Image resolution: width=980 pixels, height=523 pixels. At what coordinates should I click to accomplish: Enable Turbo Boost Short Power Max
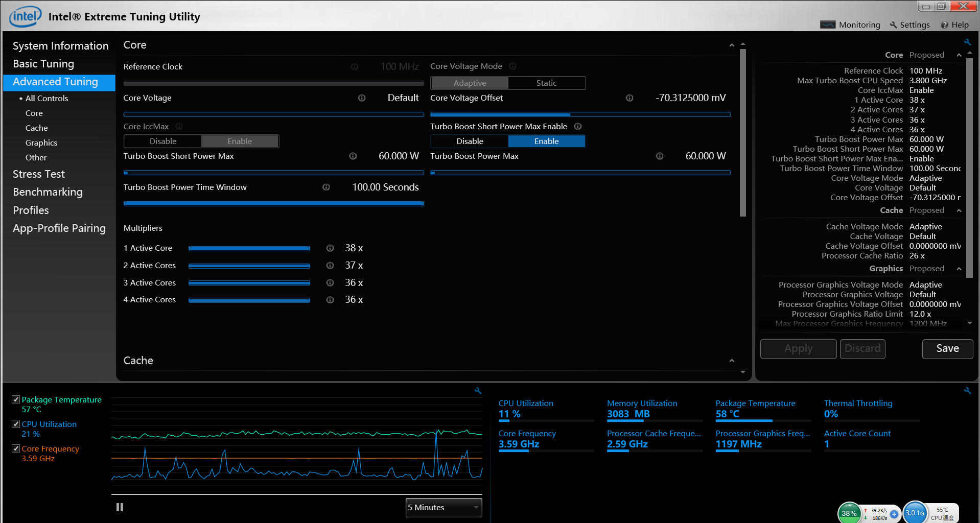point(546,141)
